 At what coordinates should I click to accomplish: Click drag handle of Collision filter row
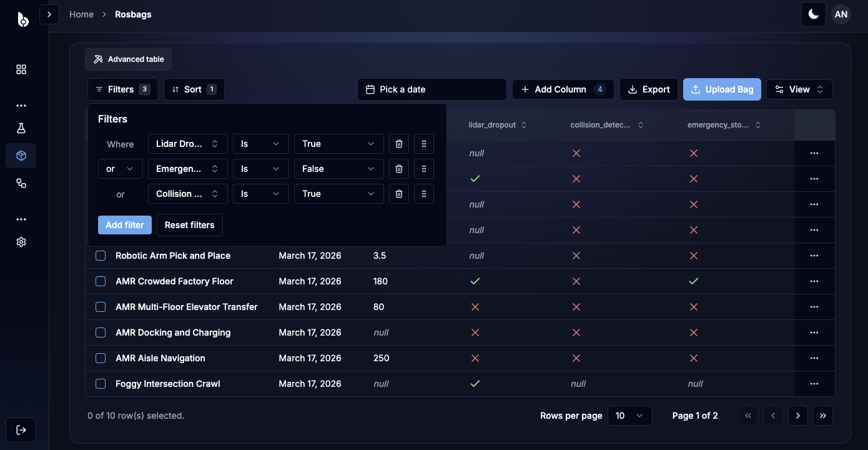click(x=424, y=194)
